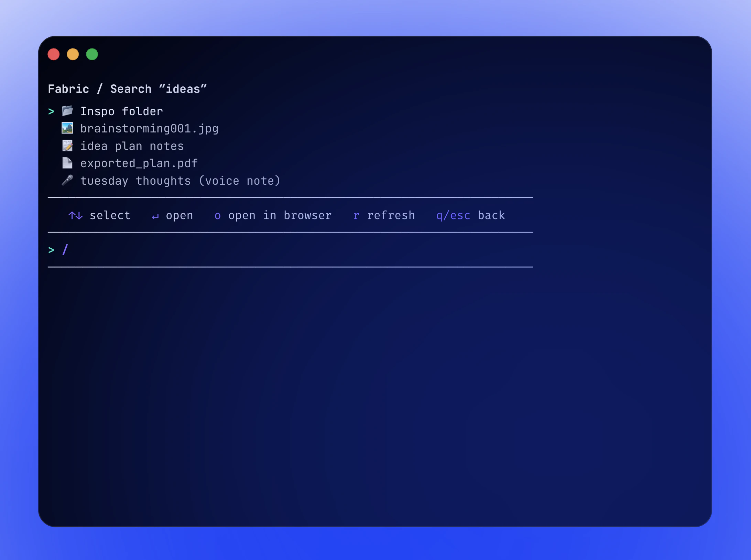Screen dimensions: 751x560
Task: Click the return arrow open icon
Action: pyautogui.click(x=155, y=216)
